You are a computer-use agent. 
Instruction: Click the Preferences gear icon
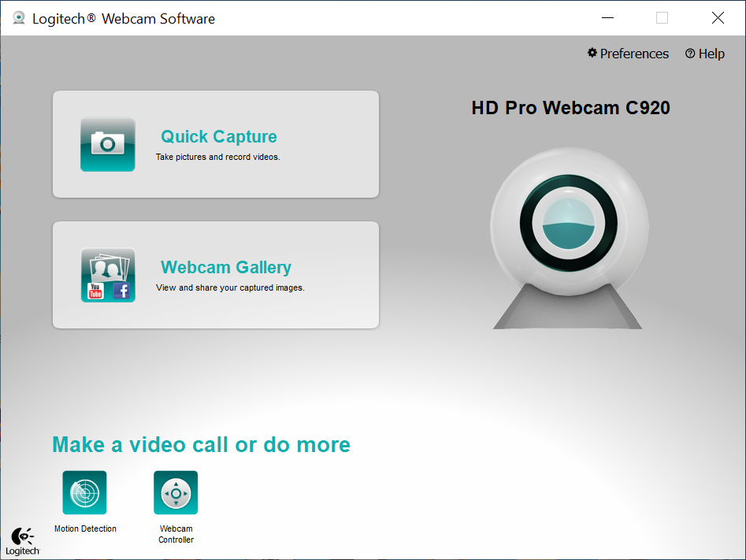592,53
